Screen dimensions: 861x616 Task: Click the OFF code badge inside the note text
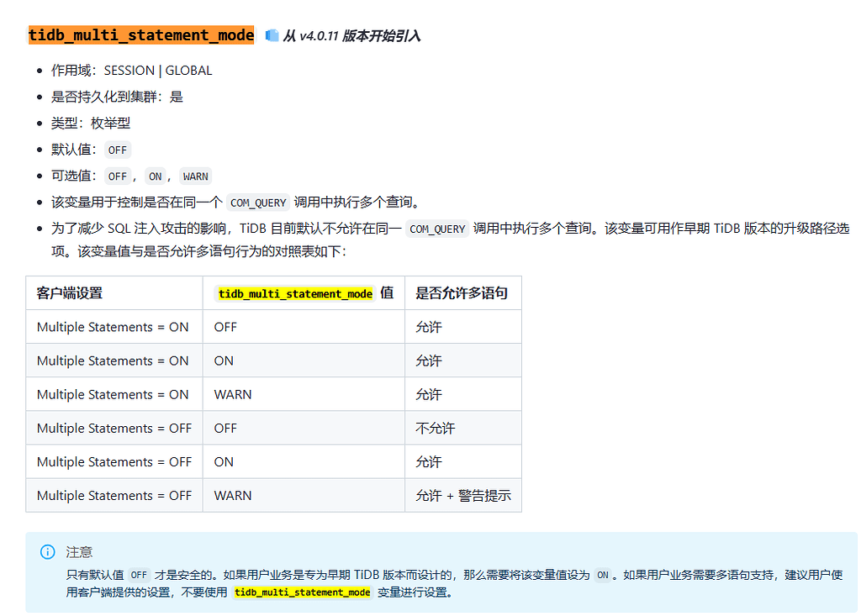click(x=138, y=574)
